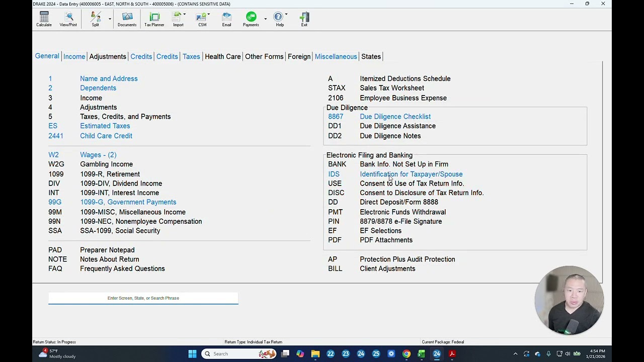Screen dimensions: 644x362
Task: Focus the screen search input field
Action: [143, 298]
